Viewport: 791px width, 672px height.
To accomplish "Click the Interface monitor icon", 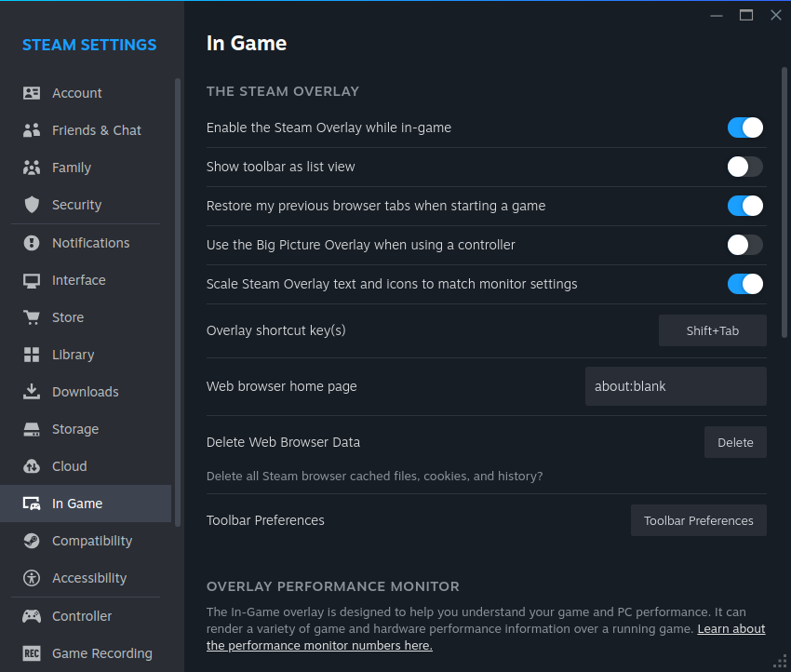I will click(x=32, y=280).
